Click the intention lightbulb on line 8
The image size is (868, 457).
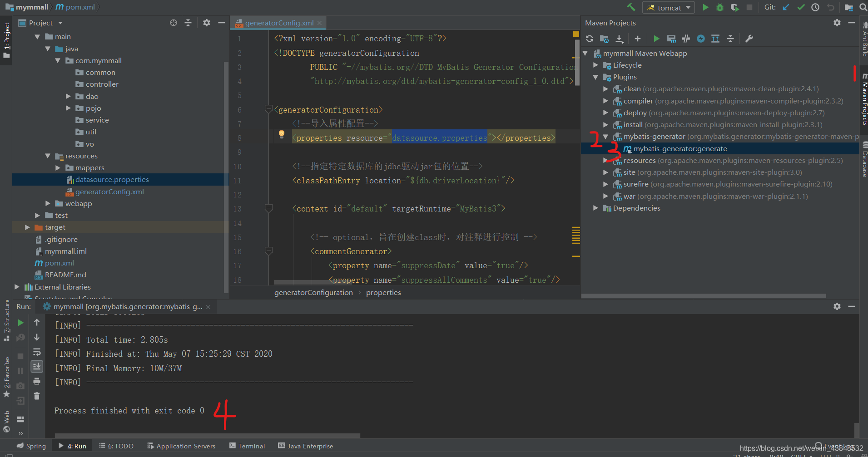[282, 134]
